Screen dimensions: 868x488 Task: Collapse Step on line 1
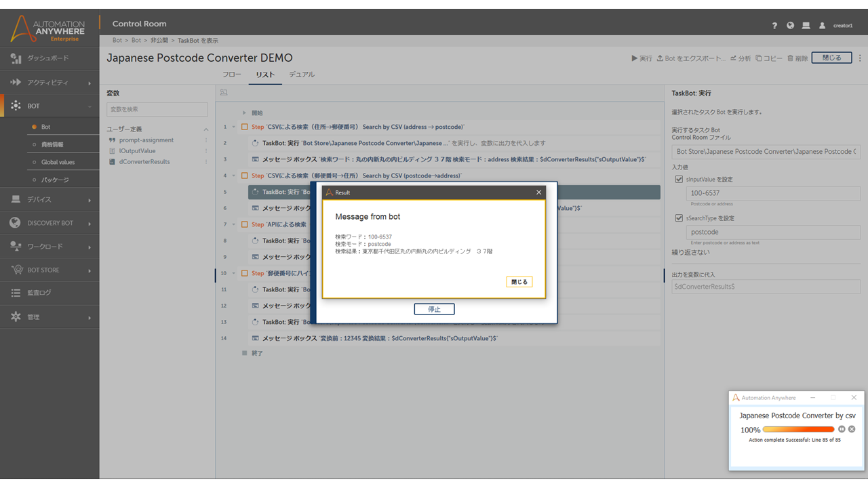tap(234, 127)
